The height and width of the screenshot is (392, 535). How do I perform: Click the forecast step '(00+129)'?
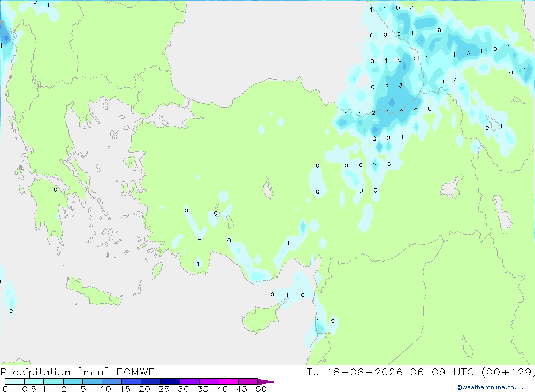(508, 372)
